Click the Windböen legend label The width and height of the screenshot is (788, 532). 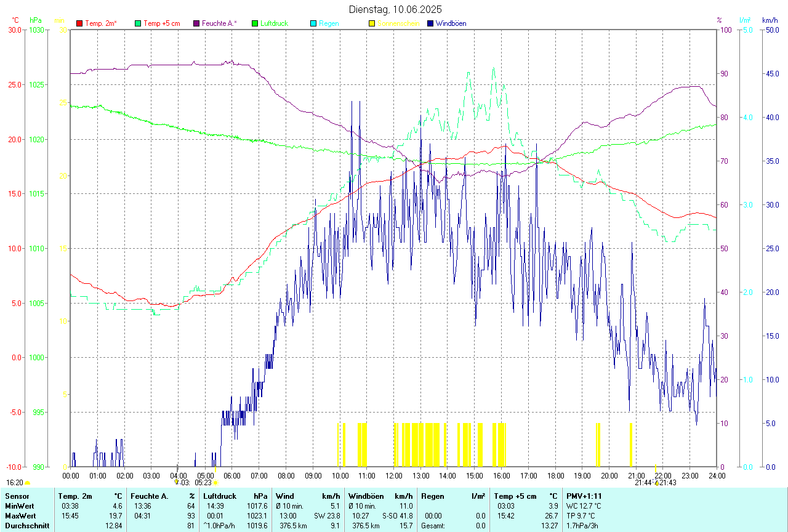(x=451, y=23)
